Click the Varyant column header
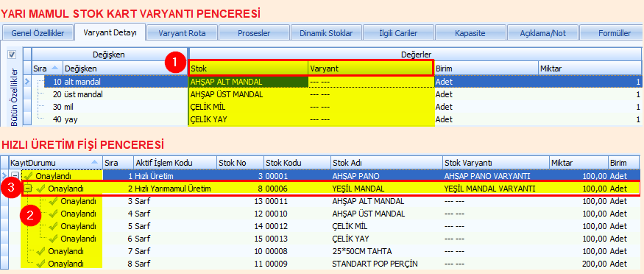Viewport: 644px width, 274px height. coord(370,68)
